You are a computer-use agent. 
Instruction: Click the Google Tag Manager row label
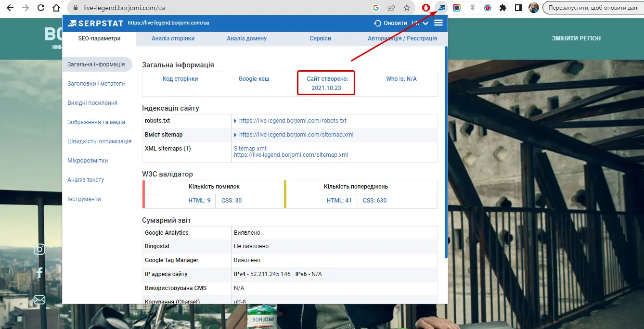coord(172,260)
